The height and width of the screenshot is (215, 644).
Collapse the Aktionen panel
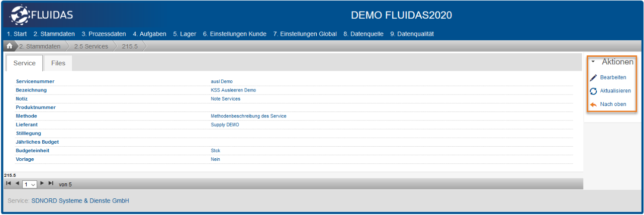point(593,62)
